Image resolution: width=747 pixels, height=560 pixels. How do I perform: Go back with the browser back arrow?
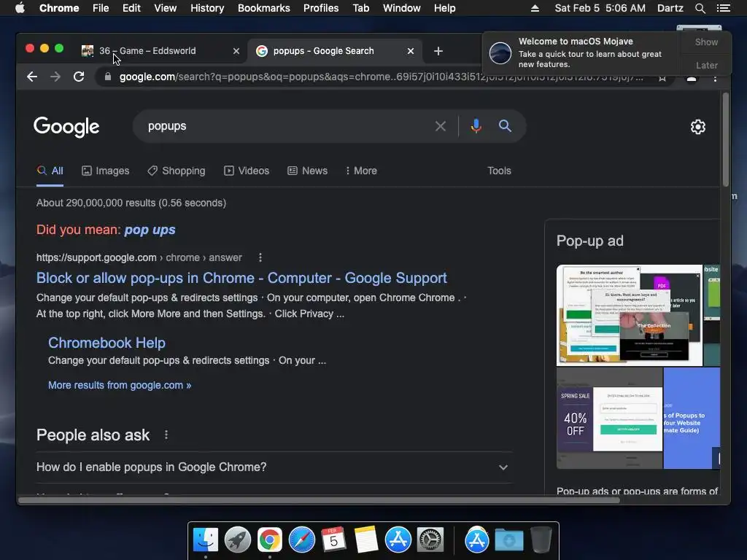pyautogui.click(x=32, y=77)
